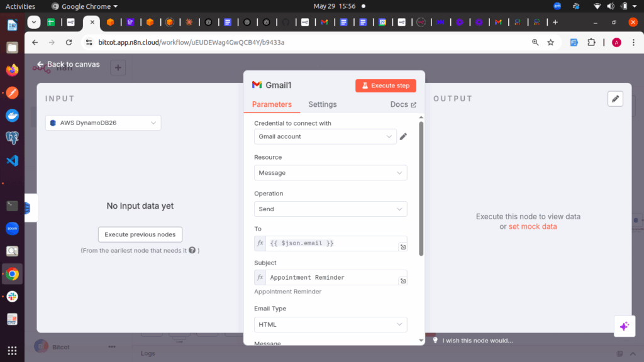Open the AWS DynamoDB26 input selector
Screen dimensions: 644x362
click(104, 123)
